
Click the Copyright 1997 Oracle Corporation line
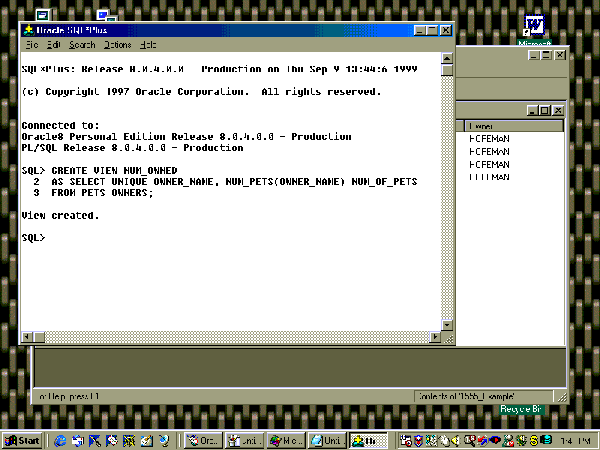tap(201, 91)
